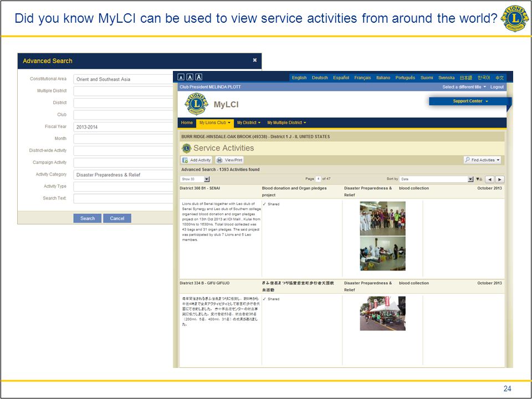This screenshot has height=399, width=532.
Task: Click the Campaign Activity field
Action: (x=123, y=162)
